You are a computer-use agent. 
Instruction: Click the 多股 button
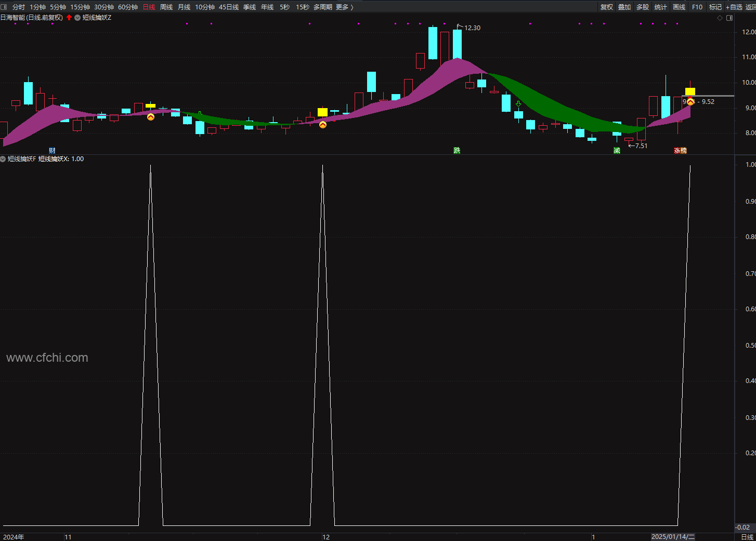pyautogui.click(x=643, y=7)
